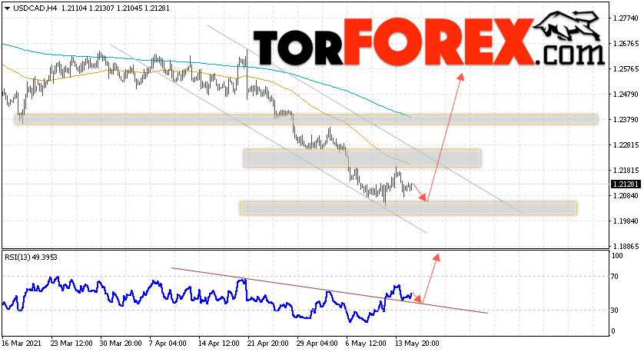644x352 pixels.
Task: Click RSI scale value 70
Action: click(615, 277)
